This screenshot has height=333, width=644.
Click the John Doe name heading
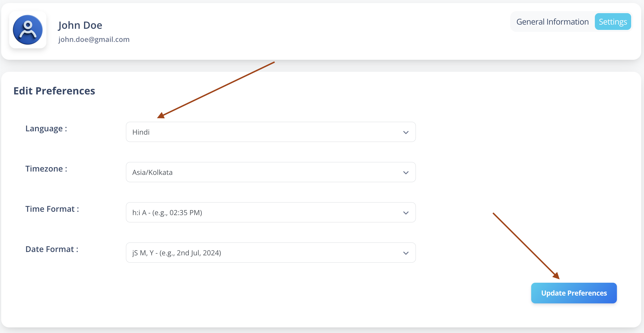80,25
